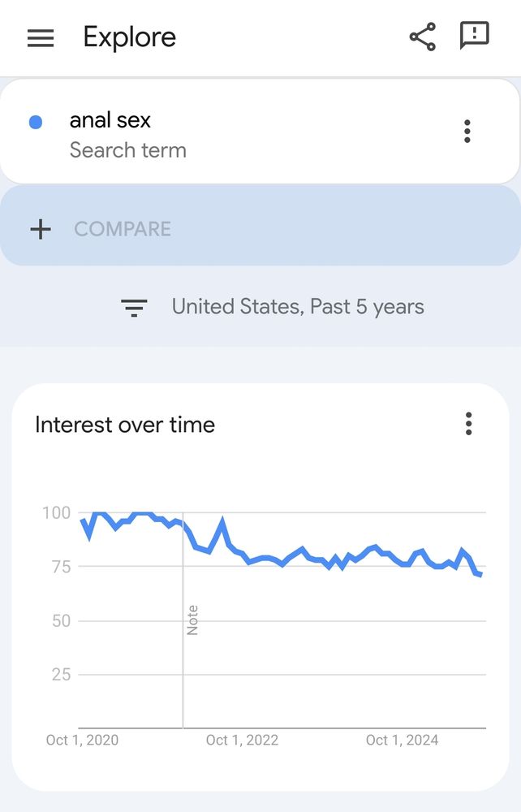Click the Interest over time heading

(x=125, y=425)
